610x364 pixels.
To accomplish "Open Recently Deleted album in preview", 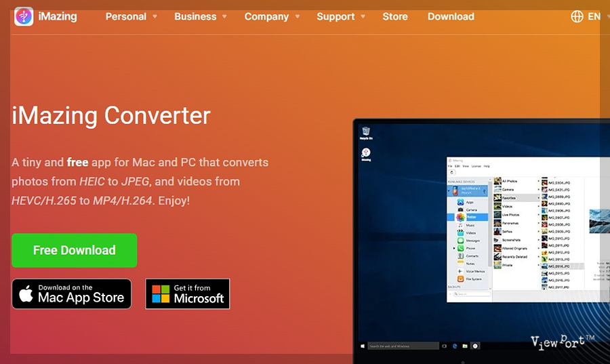I will click(514, 257).
